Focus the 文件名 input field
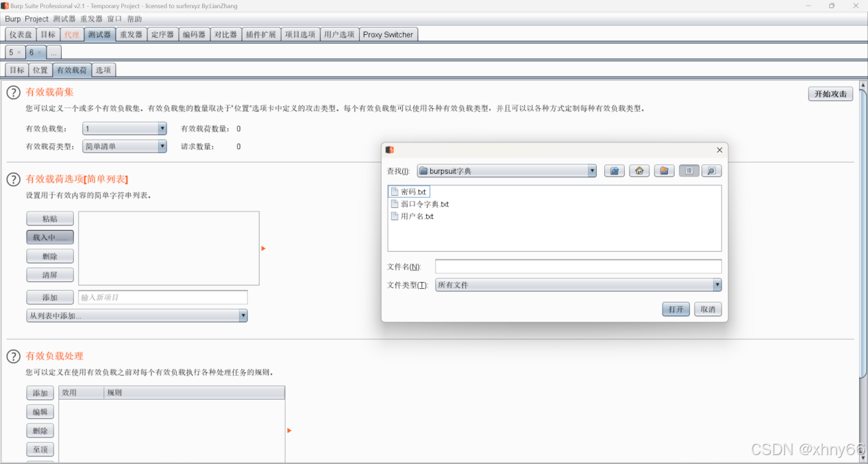Viewport: 868px width, 464px height. pyautogui.click(x=578, y=266)
